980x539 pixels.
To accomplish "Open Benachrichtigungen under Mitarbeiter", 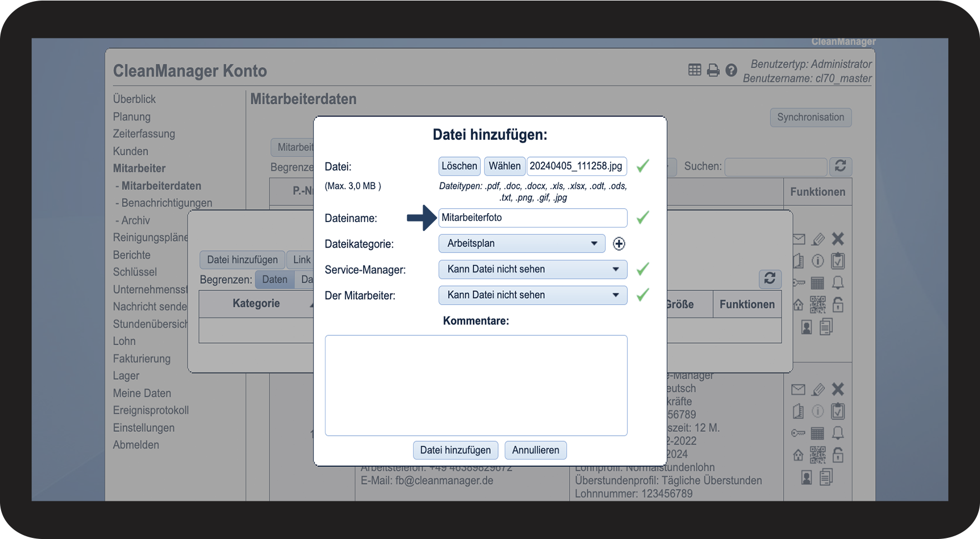I will (x=167, y=203).
